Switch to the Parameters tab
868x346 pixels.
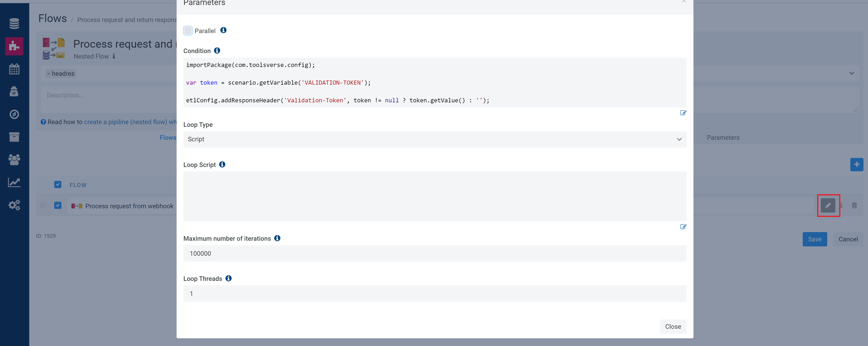(723, 137)
